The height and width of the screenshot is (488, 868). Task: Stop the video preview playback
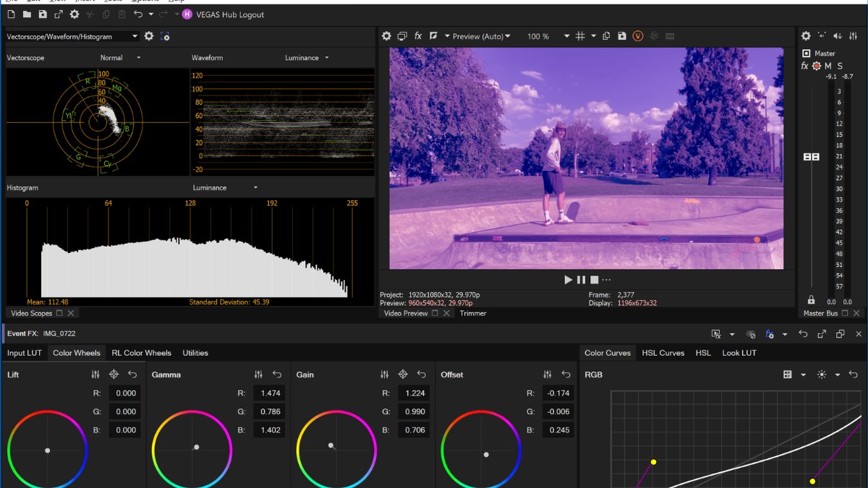point(594,280)
